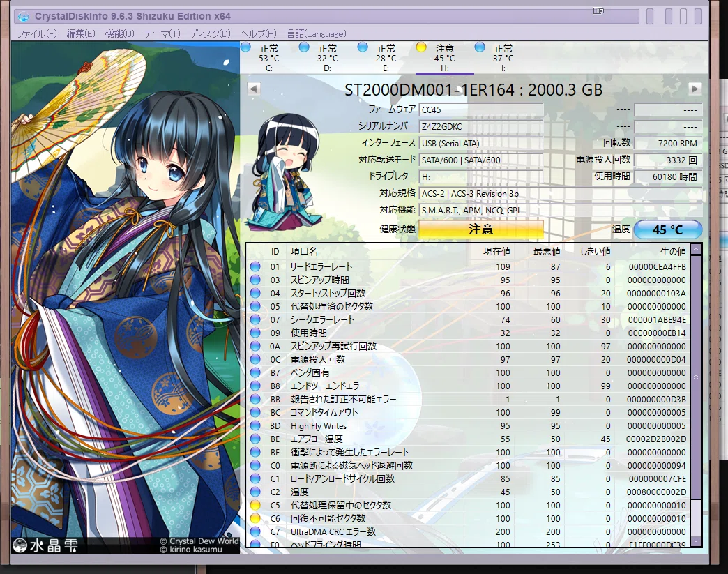Click status icon for C2 温度
728x574 pixels.
[255, 491]
